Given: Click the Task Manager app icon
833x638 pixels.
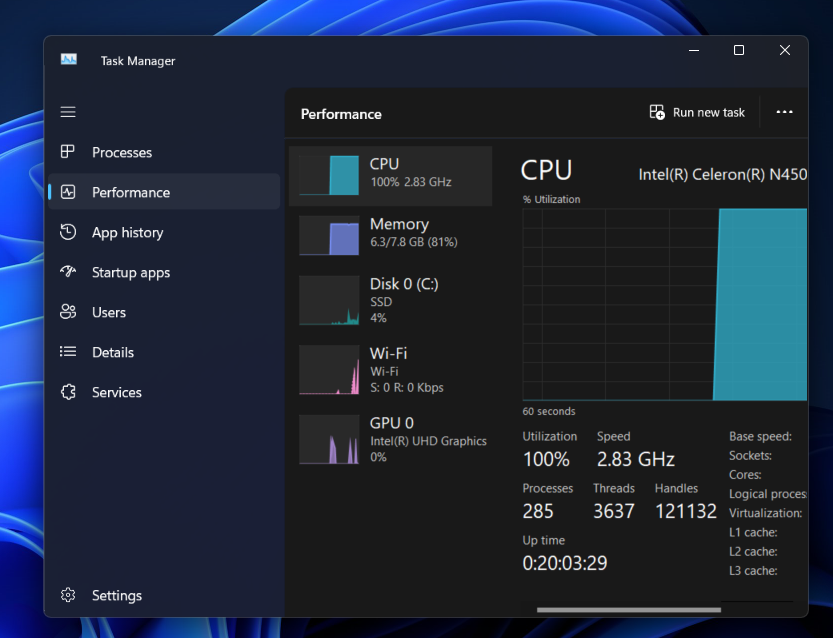Looking at the screenshot, I should click(x=68, y=60).
